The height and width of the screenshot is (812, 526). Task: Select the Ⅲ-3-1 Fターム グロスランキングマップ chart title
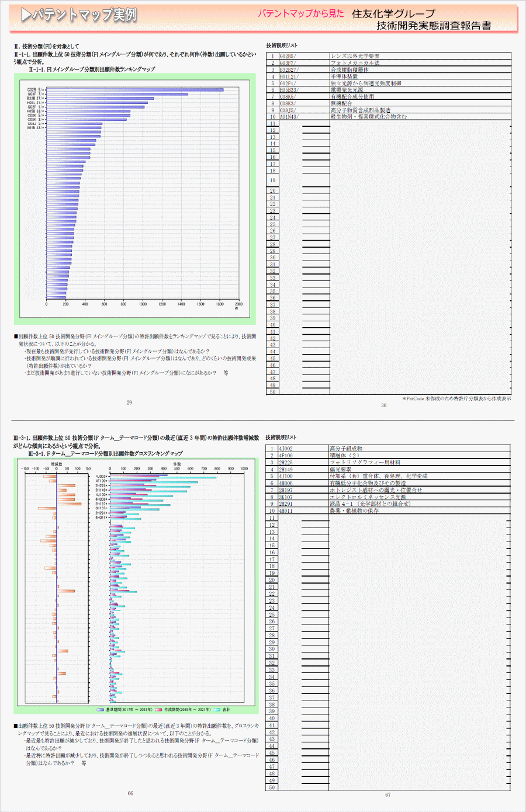(x=105, y=453)
